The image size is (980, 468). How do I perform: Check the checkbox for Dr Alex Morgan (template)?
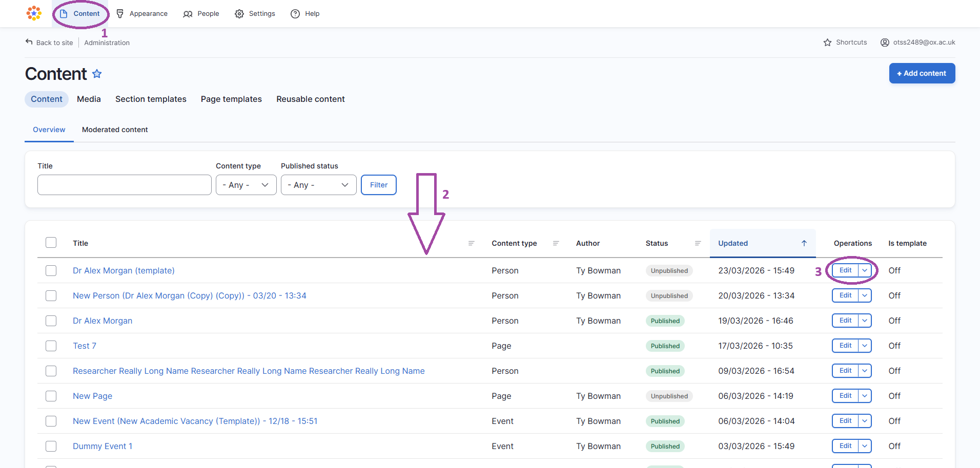click(x=51, y=270)
